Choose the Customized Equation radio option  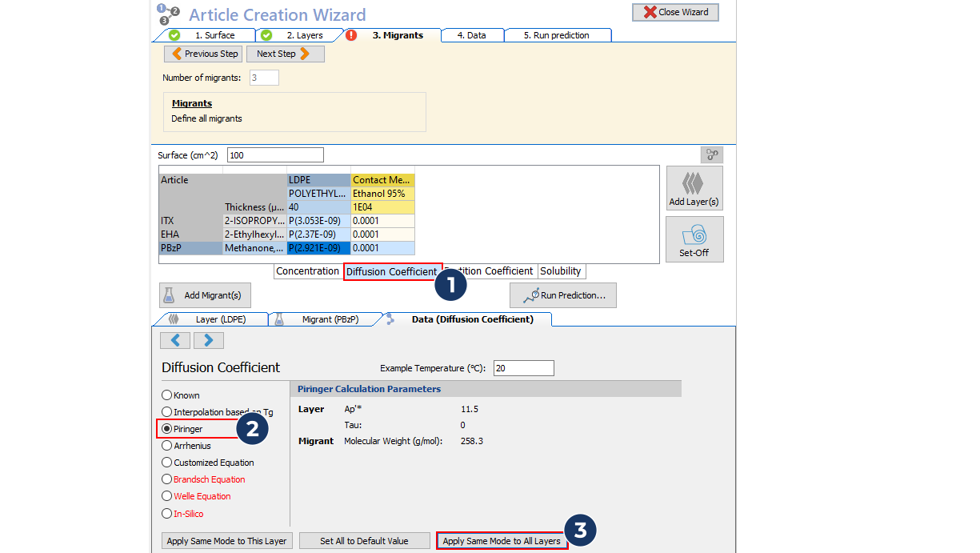pos(167,463)
